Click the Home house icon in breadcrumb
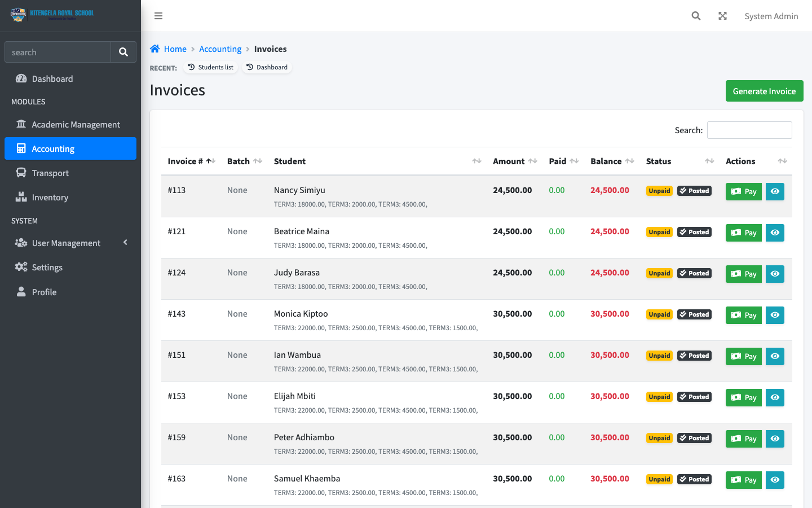 (155, 49)
